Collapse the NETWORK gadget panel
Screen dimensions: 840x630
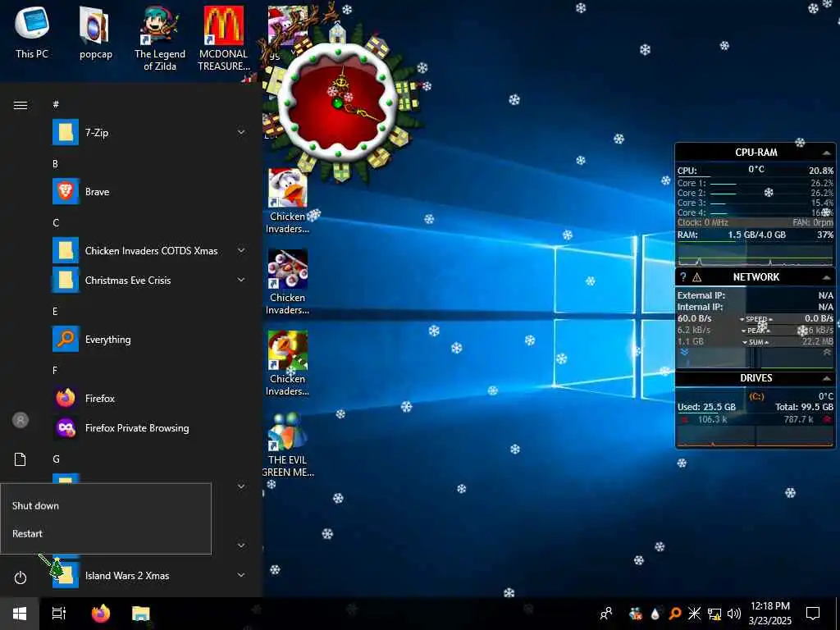tap(827, 277)
